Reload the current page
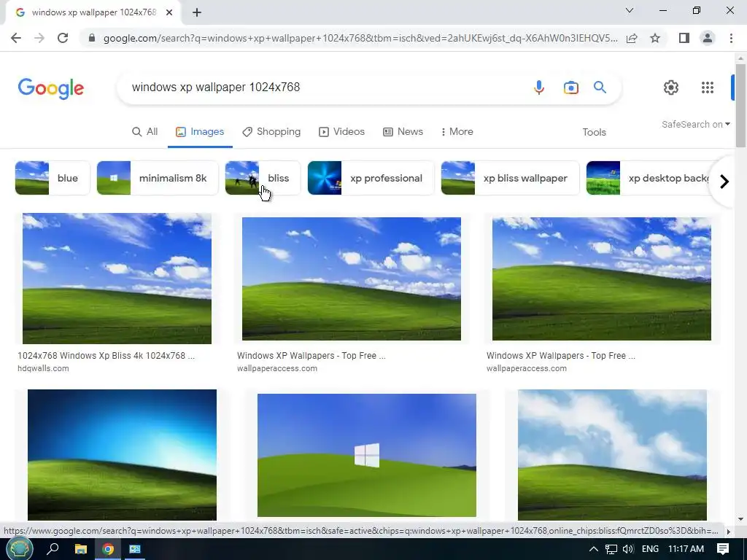The image size is (747, 560). coord(63,38)
